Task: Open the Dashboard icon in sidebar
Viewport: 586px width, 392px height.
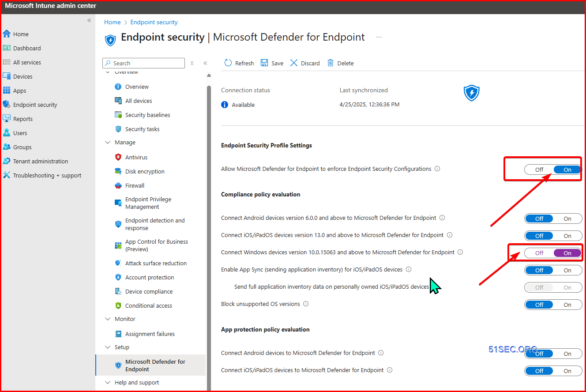Action: (7, 48)
